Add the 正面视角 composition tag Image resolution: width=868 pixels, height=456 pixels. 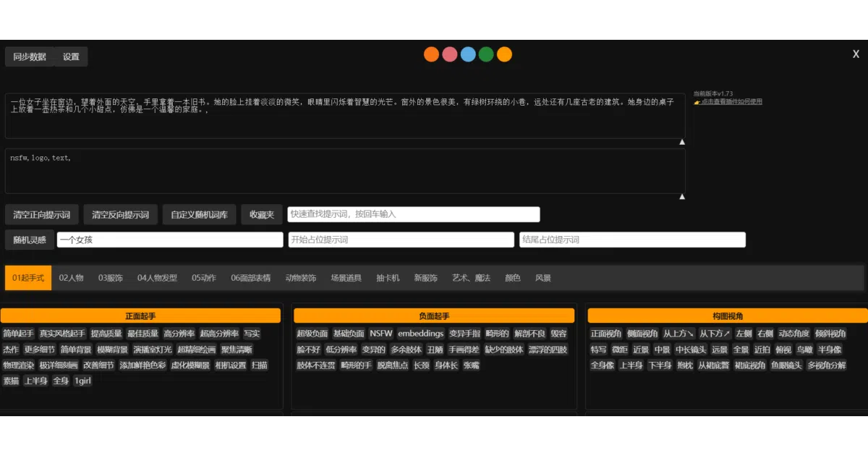pyautogui.click(x=606, y=334)
